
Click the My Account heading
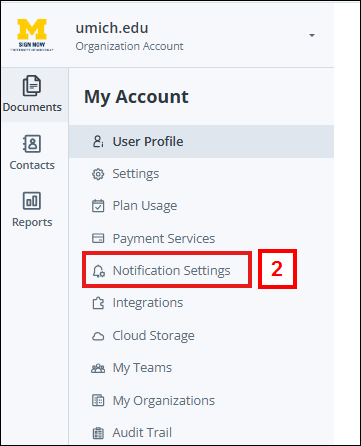[x=136, y=97]
